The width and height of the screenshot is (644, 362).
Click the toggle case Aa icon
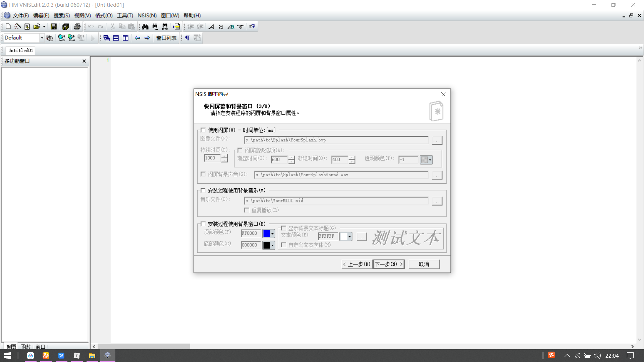(x=231, y=26)
